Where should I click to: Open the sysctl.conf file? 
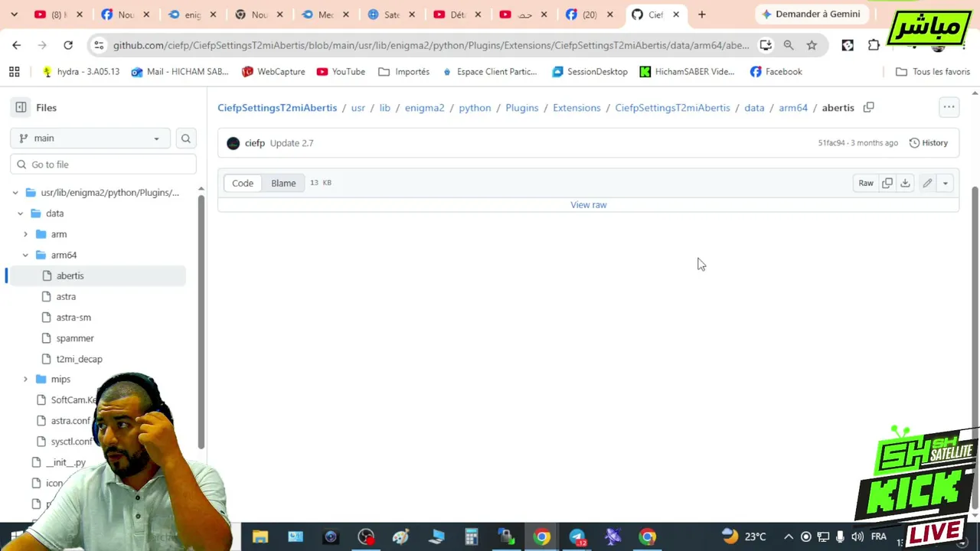[x=71, y=442]
